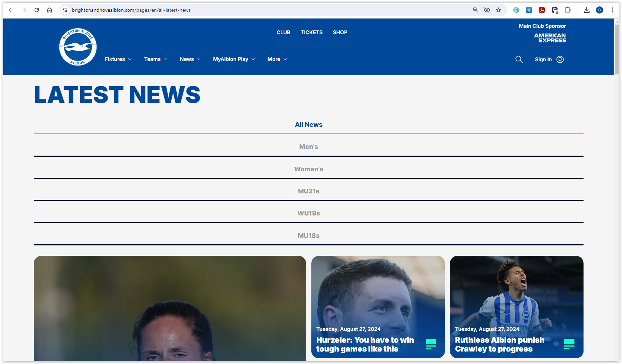622x364 pixels.
Task: Open 'Ruthless Albion punish Crawley' article
Action: (499, 344)
